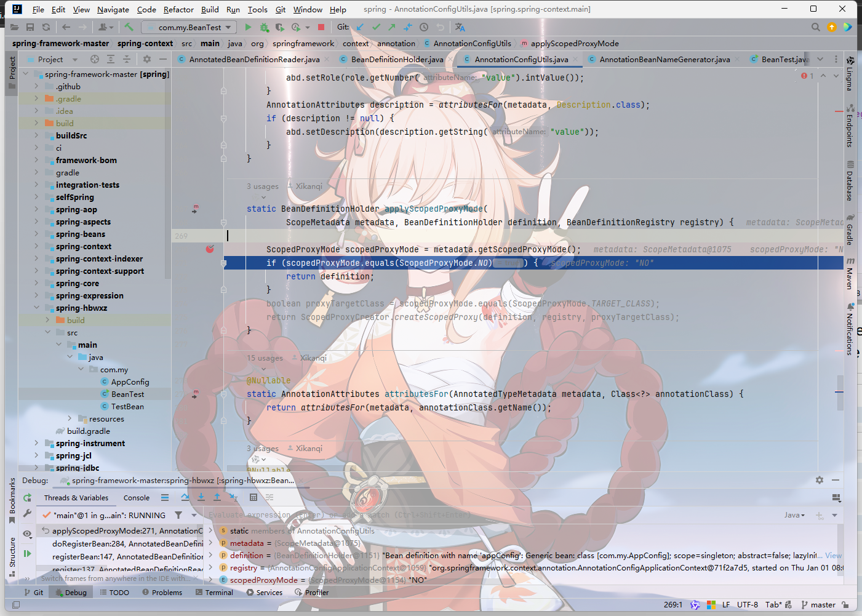
Task: Click the View link for definition value
Action: [833, 555]
